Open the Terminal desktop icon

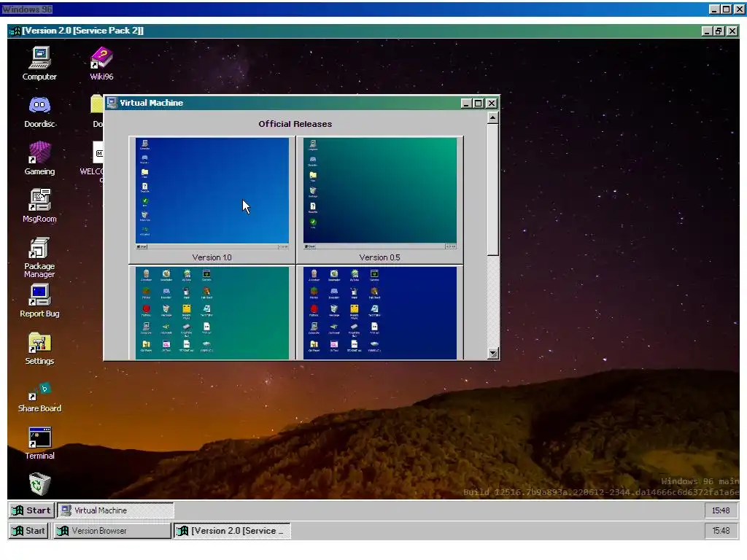[x=39, y=443]
